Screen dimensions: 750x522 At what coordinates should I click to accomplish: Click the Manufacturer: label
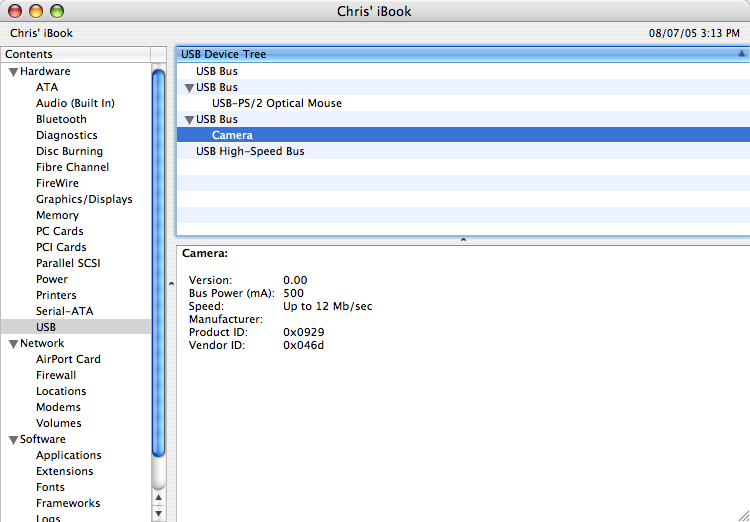click(226, 319)
